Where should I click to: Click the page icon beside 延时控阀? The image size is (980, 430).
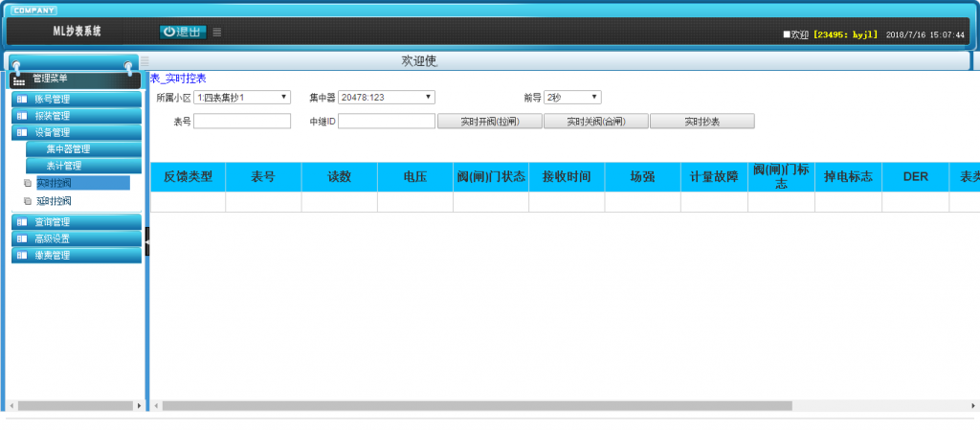[x=28, y=202]
